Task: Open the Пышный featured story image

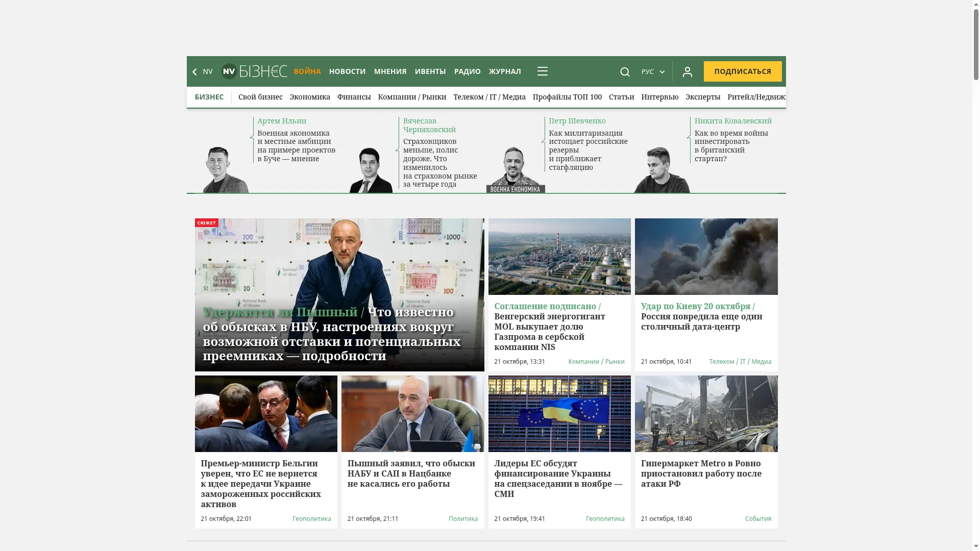Action: click(x=339, y=295)
